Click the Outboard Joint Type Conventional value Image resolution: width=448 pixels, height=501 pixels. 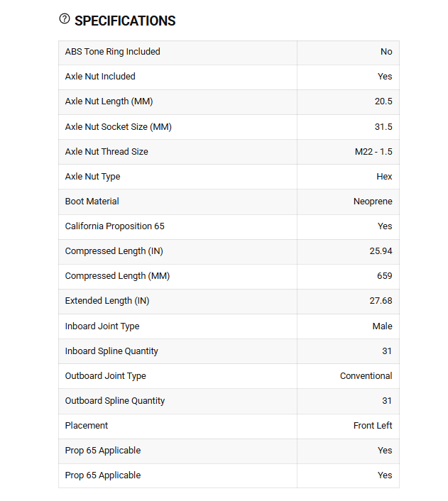[366, 376]
